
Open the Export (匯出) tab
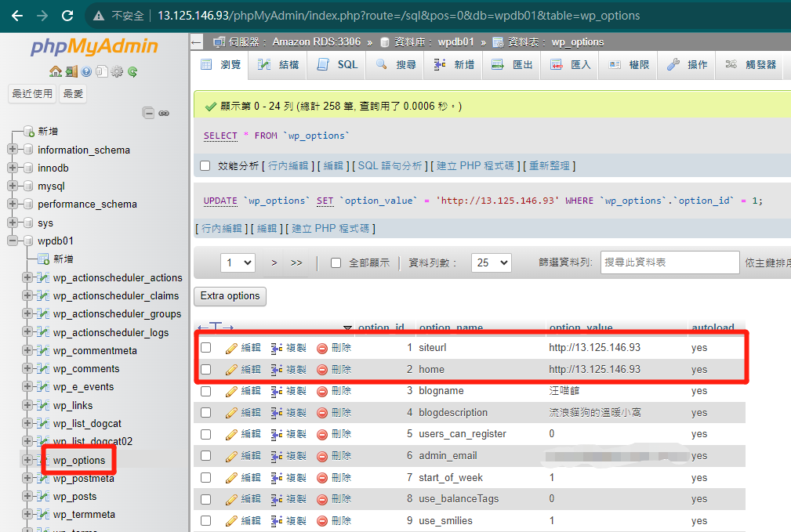tap(512, 65)
